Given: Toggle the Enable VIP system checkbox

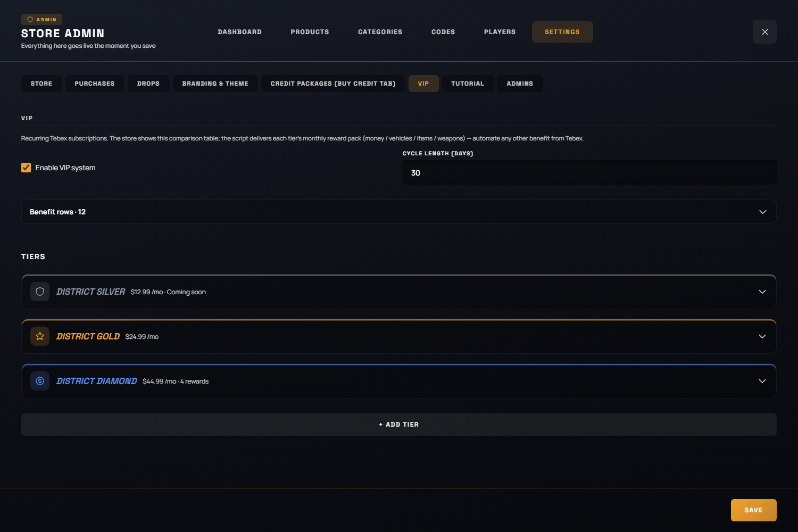Looking at the screenshot, I should [x=26, y=168].
